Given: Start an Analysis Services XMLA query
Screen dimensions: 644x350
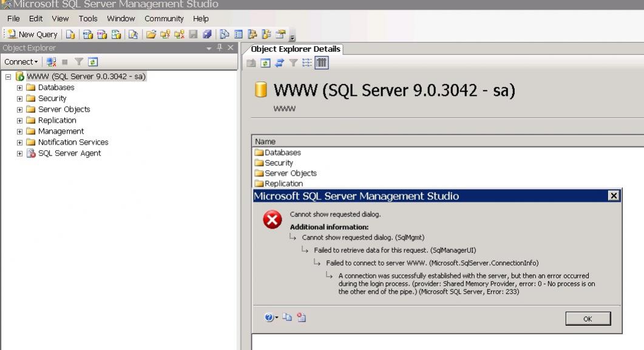Looking at the screenshot, I should (x=116, y=35).
